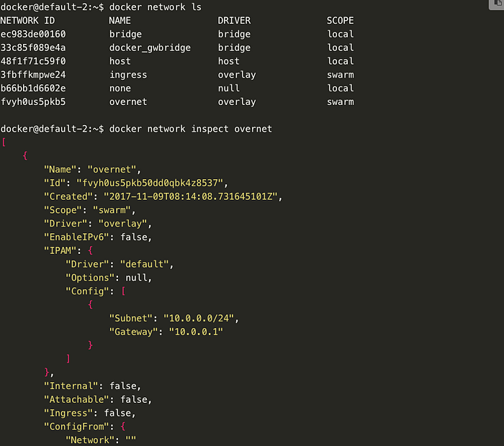504x446 pixels.
Task: Click the Created timestamp "2017-11-09T08:14:08.731645101Z"
Action: click(x=191, y=196)
